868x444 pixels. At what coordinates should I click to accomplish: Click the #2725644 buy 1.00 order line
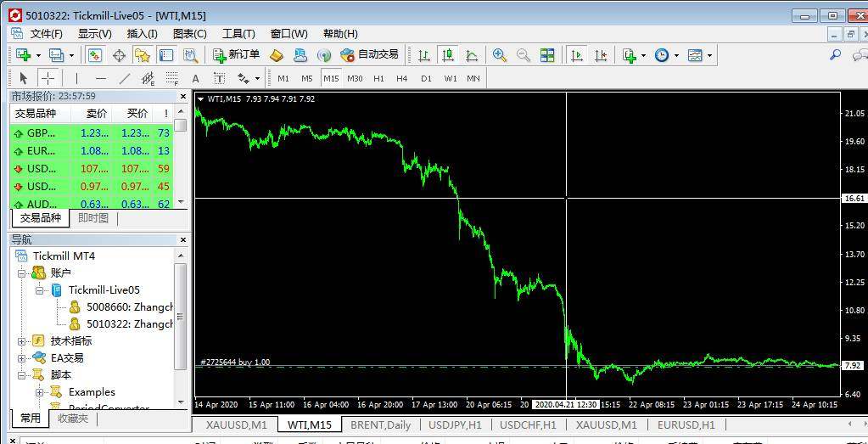pos(235,362)
